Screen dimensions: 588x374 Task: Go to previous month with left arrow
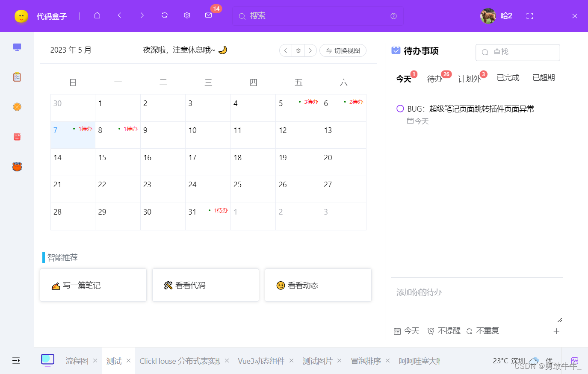coord(285,50)
